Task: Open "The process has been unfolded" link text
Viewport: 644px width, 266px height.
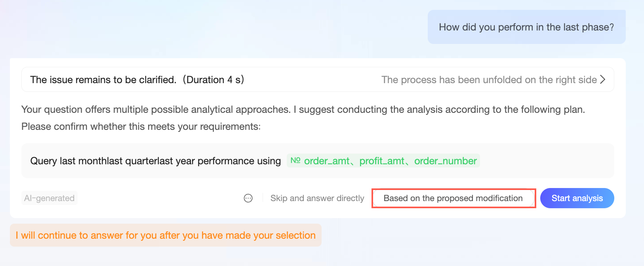Action: point(489,80)
